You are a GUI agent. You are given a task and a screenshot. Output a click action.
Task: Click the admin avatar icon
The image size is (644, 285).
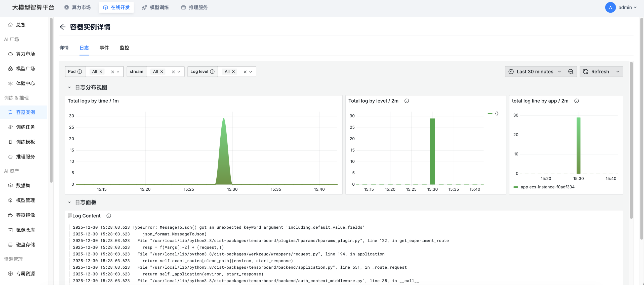coord(610,8)
